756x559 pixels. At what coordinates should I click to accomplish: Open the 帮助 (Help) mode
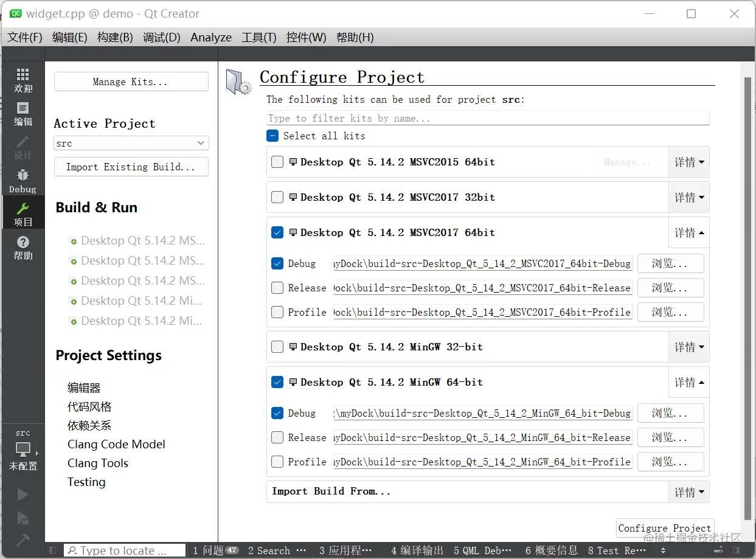click(x=23, y=248)
